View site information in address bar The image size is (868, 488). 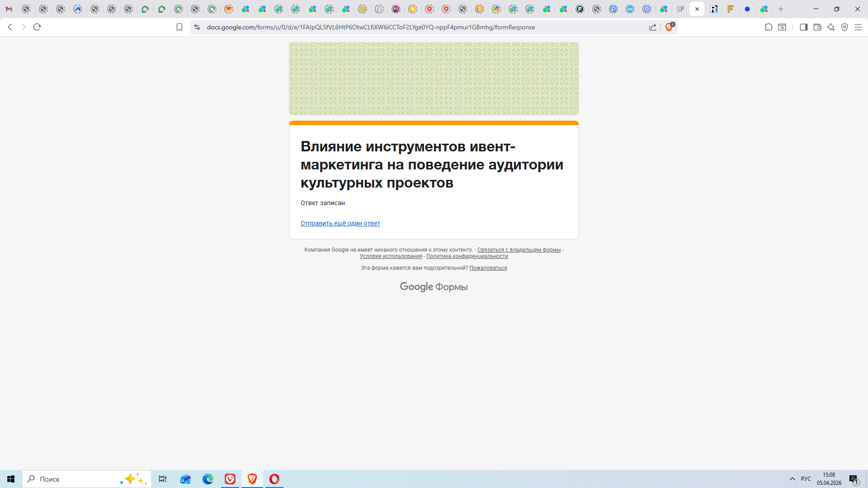pyautogui.click(x=197, y=27)
